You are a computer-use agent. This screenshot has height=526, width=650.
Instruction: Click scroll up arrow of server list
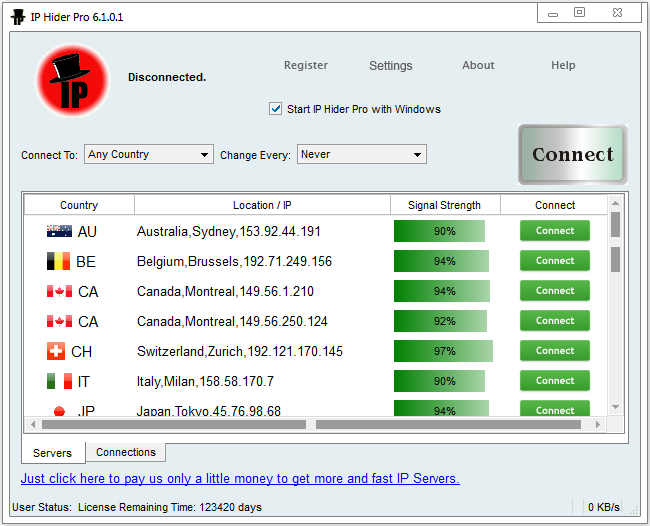click(x=615, y=203)
